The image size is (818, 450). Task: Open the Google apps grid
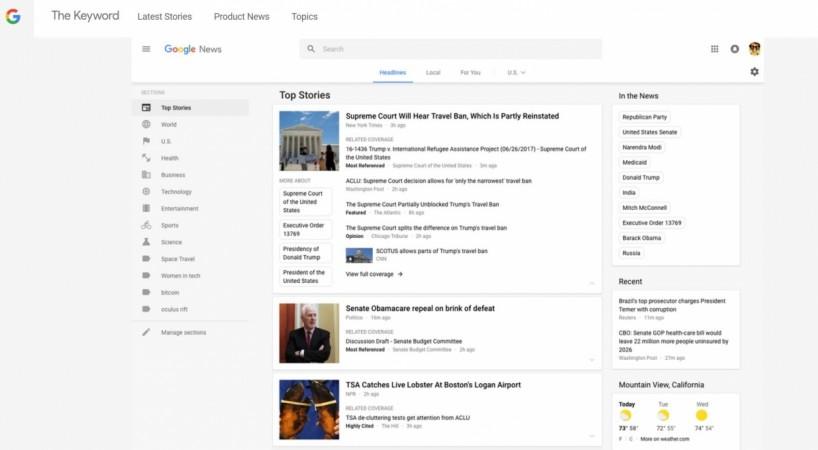tap(714, 49)
